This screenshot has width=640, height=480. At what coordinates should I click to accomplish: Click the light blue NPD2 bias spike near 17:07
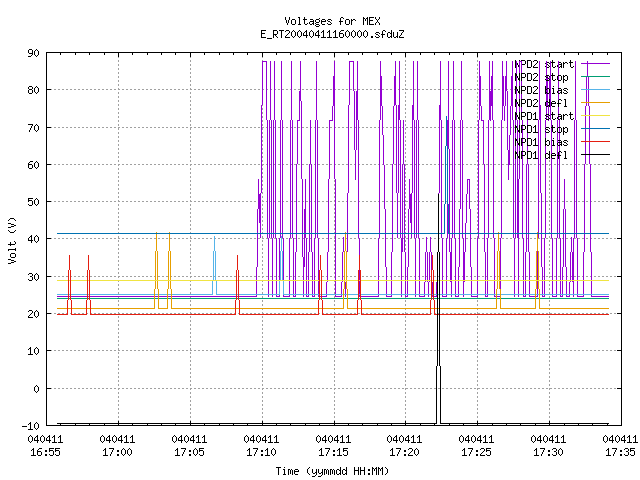[214, 265]
